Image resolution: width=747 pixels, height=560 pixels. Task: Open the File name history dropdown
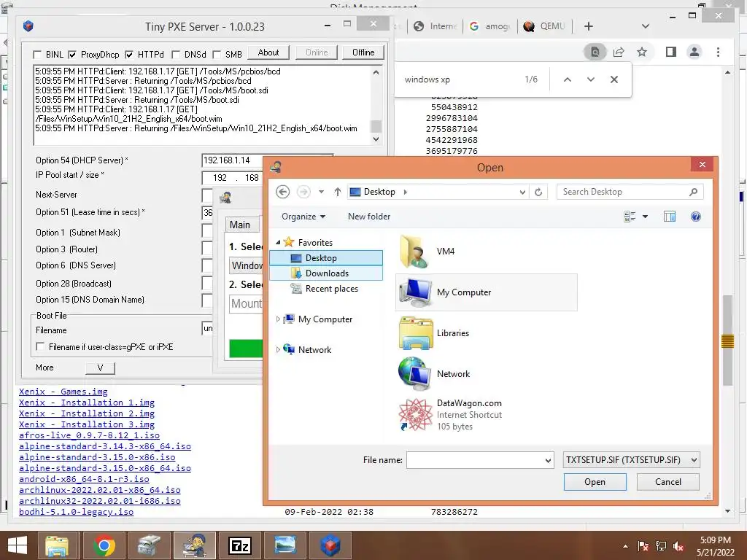click(x=548, y=460)
